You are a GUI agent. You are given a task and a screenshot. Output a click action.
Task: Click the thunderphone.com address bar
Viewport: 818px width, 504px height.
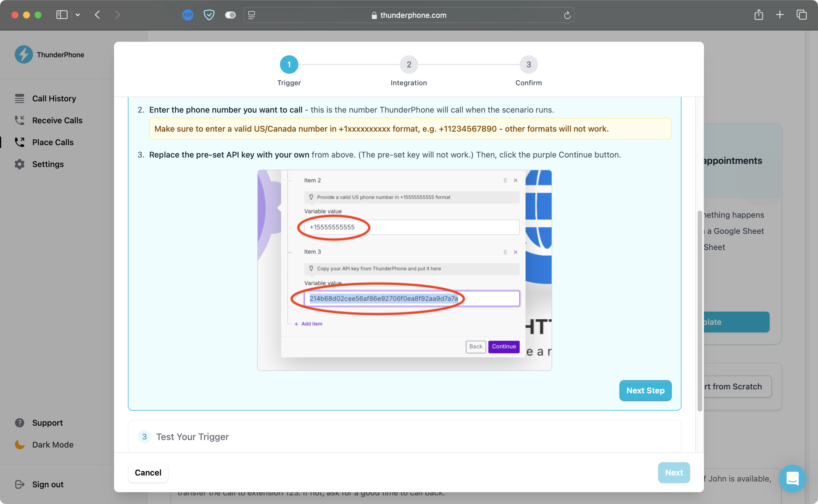pyautogui.click(x=409, y=15)
